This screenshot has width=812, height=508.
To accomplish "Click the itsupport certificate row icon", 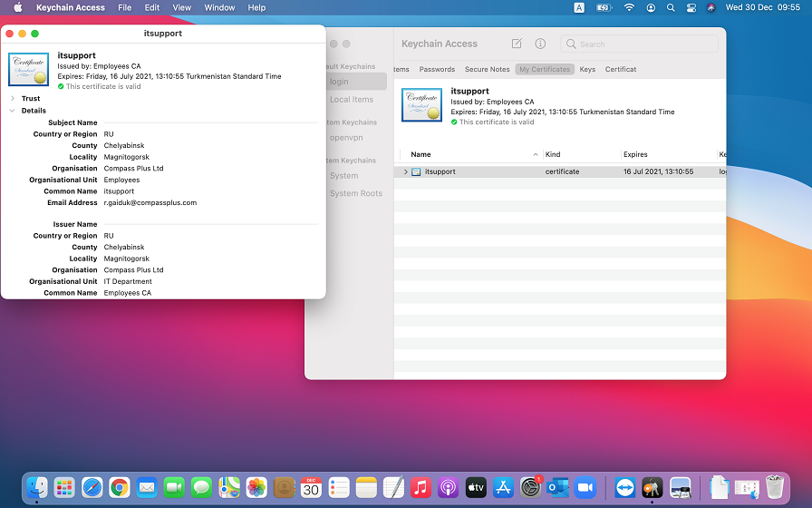I will click(416, 171).
